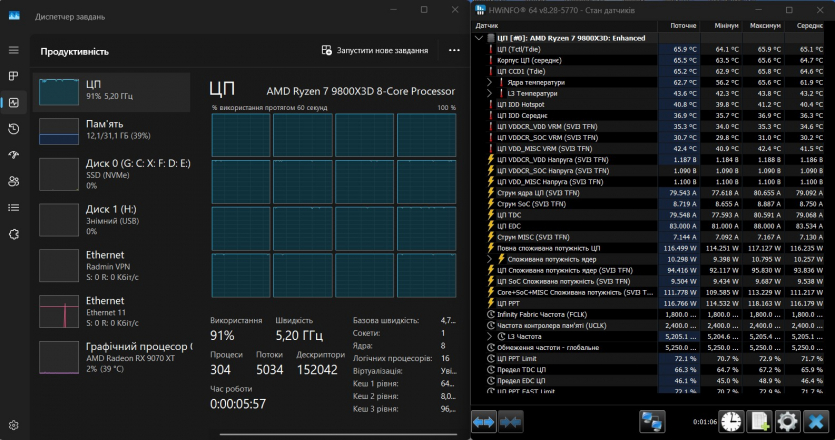Start logging sensors with sheet-plus icon

tap(759, 421)
